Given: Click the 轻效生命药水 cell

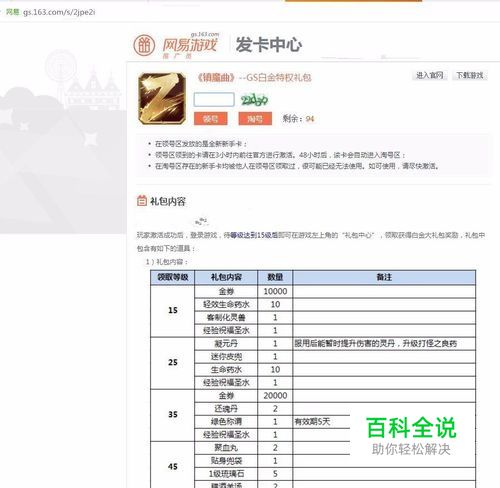Looking at the screenshot, I should [x=226, y=305].
